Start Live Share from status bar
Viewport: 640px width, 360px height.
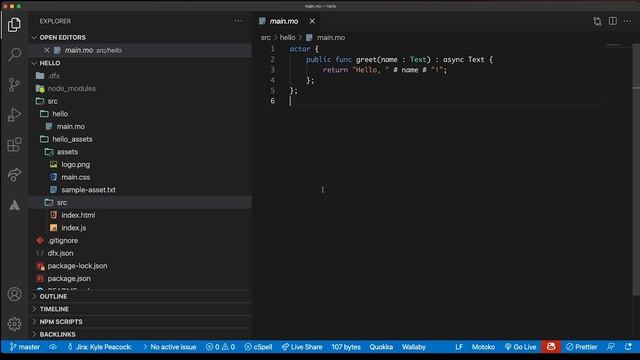point(302,347)
